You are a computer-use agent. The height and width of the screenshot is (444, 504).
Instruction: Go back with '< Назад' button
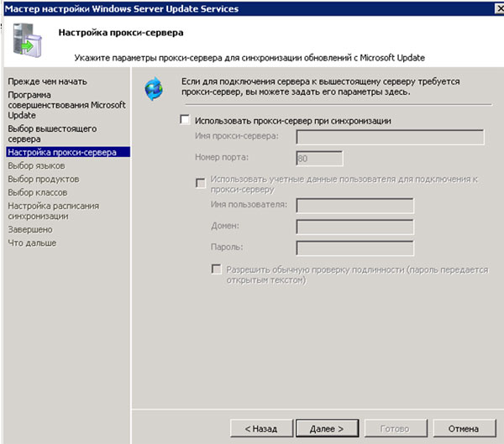pyautogui.click(x=261, y=428)
